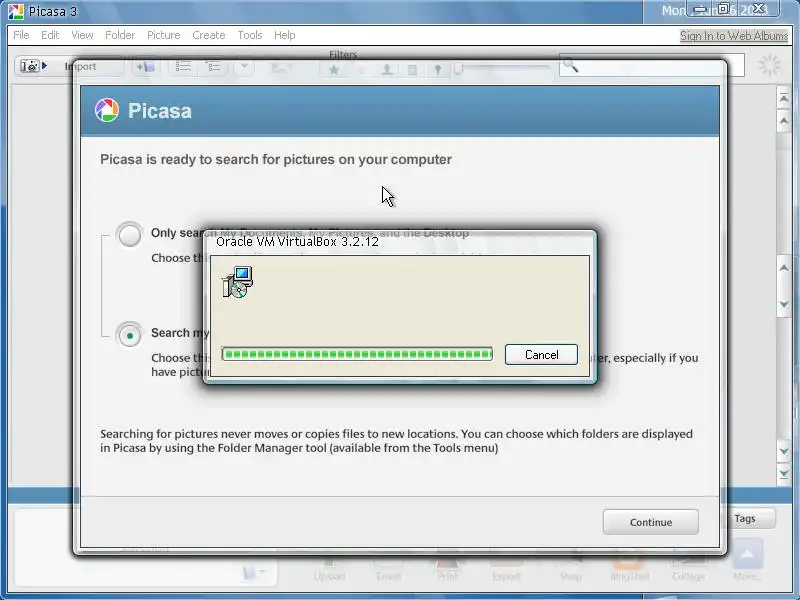Screen dimensions: 800x600
Task: Open the Create menu
Action: point(209,35)
